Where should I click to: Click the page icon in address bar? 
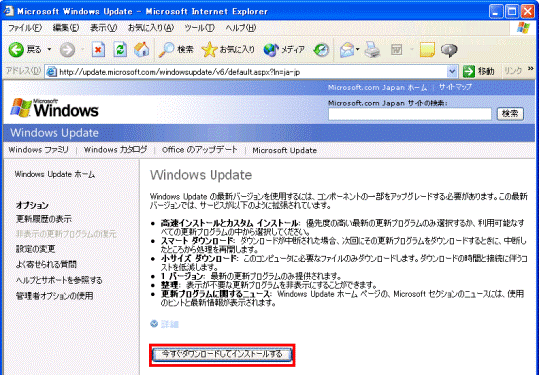pos(52,72)
